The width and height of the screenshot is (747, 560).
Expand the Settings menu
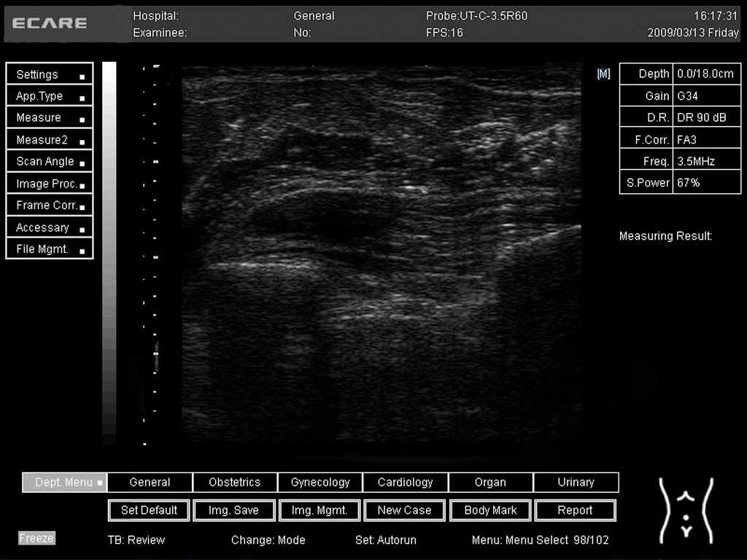coord(50,74)
